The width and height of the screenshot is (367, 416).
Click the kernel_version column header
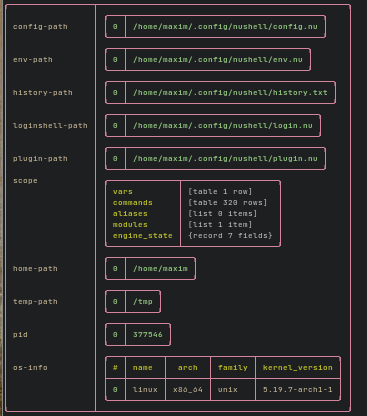pyautogui.click(x=298, y=368)
